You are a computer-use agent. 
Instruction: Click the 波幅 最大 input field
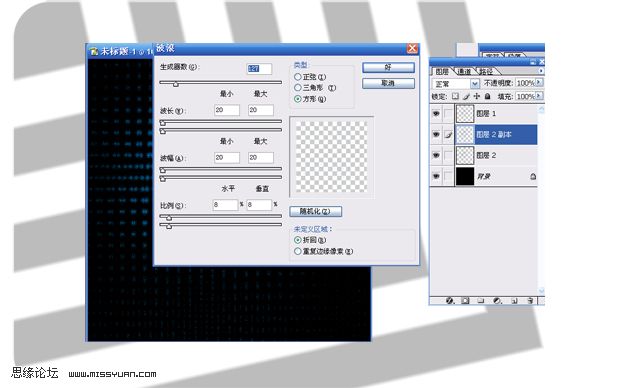tap(261, 158)
